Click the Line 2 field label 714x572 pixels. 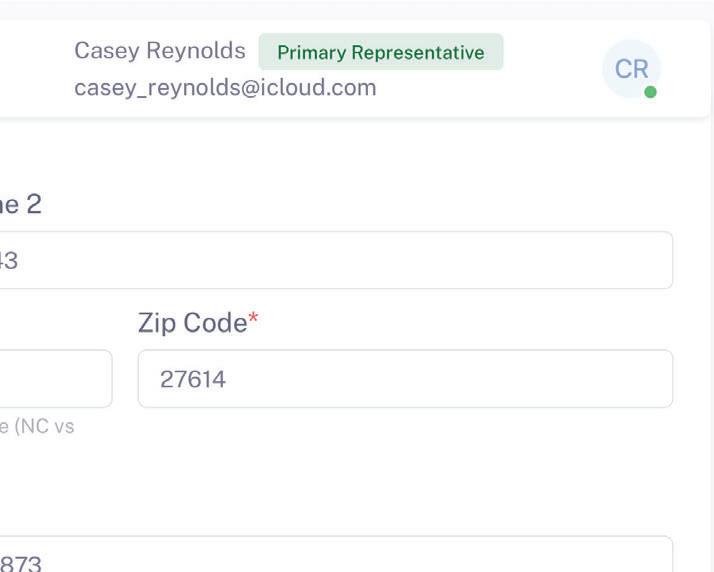[x=20, y=204]
